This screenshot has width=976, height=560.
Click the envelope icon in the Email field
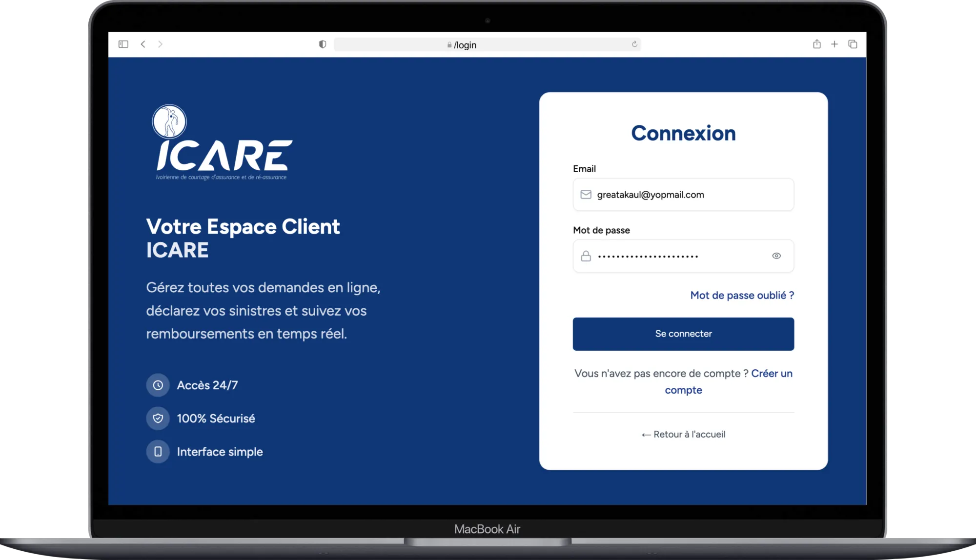586,195
